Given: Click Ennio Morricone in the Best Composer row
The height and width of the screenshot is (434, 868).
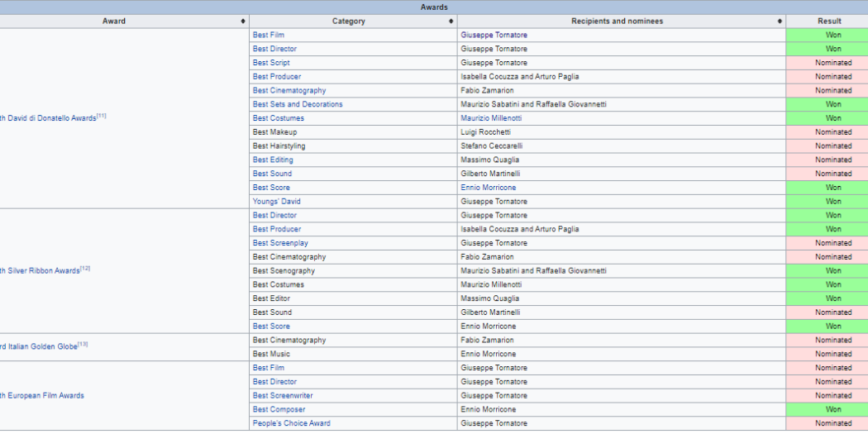Looking at the screenshot, I should click(x=489, y=410).
